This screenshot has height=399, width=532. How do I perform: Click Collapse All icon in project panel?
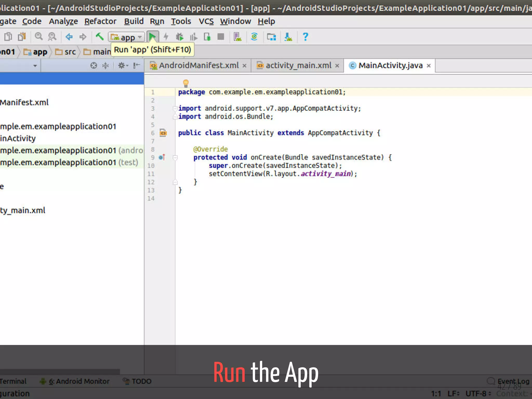[x=105, y=65]
